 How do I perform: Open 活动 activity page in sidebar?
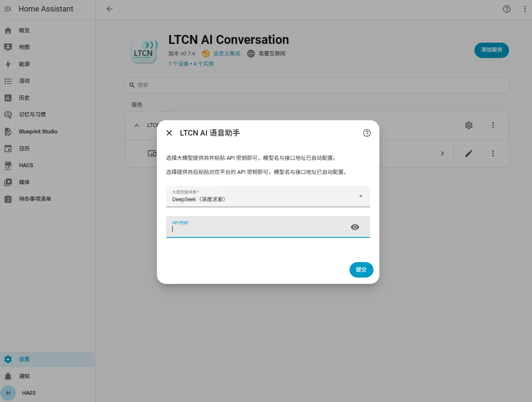tap(47, 81)
